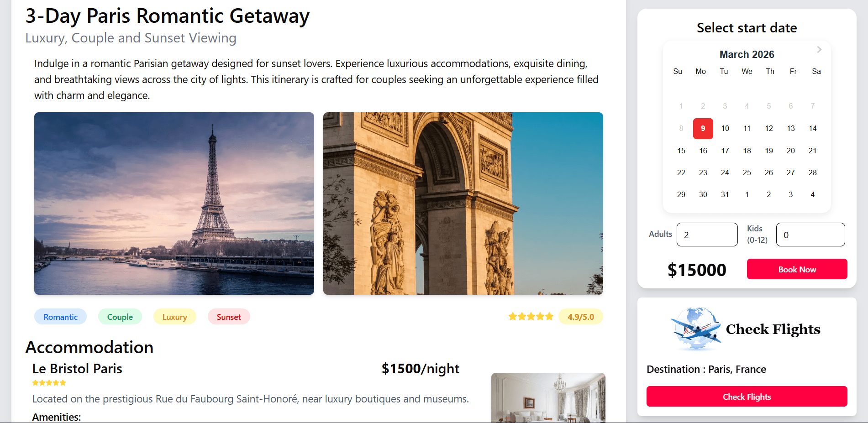Viewport: 868px width, 423px height.
Task: Open the Arc de Triomphe photo
Action: pos(463,204)
